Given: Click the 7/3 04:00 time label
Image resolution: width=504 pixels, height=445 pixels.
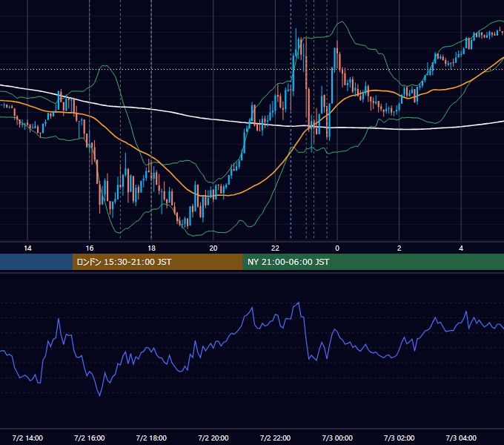Looking at the screenshot, I should [461, 438].
